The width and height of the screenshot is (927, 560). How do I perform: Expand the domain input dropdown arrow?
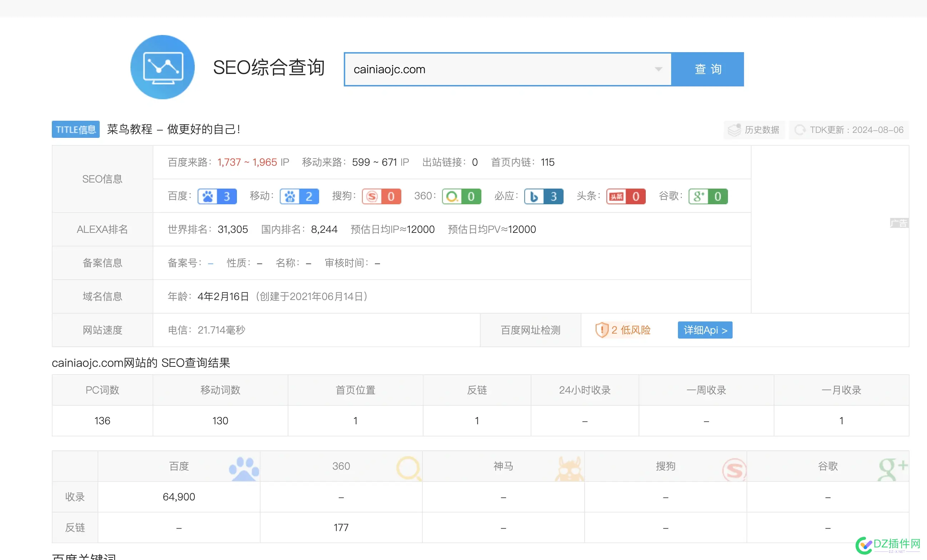658,69
